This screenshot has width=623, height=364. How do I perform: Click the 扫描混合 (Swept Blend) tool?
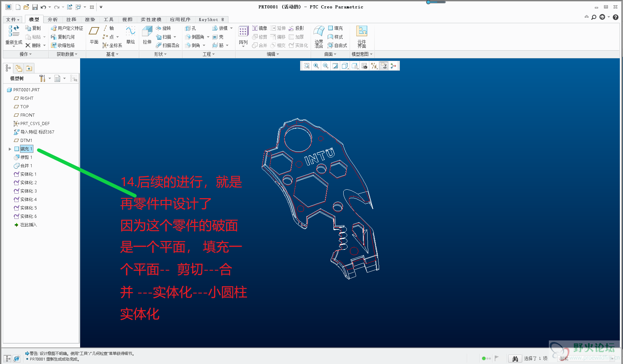tap(168, 45)
